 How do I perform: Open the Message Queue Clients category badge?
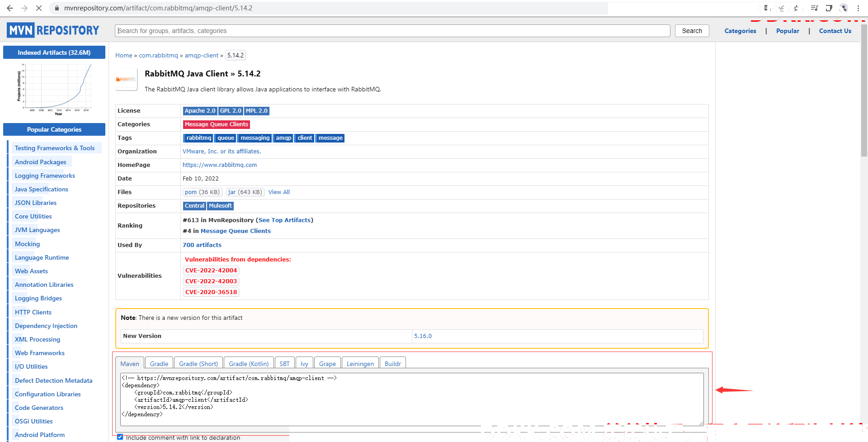click(216, 124)
